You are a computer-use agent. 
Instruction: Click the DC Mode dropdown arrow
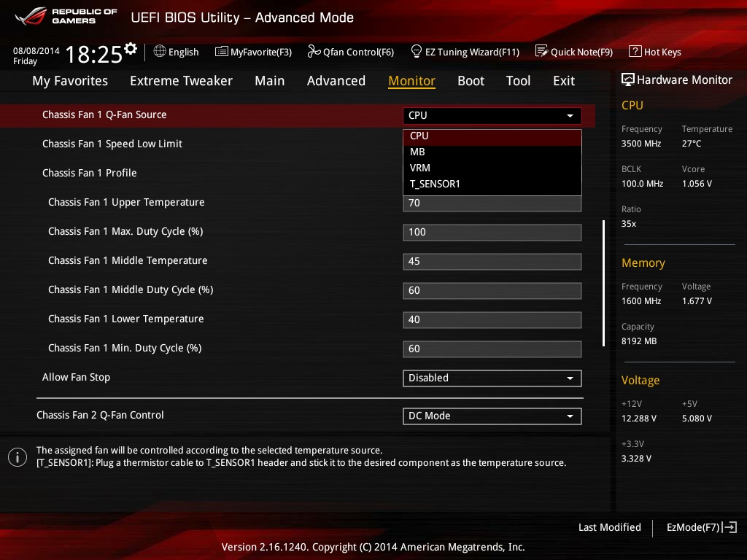point(570,416)
